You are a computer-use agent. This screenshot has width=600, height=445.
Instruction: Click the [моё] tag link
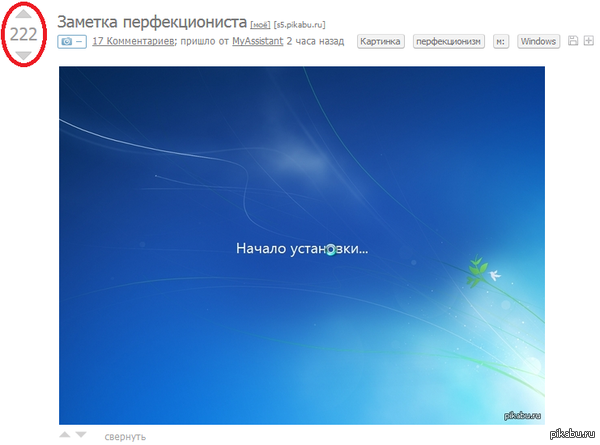click(x=260, y=25)
